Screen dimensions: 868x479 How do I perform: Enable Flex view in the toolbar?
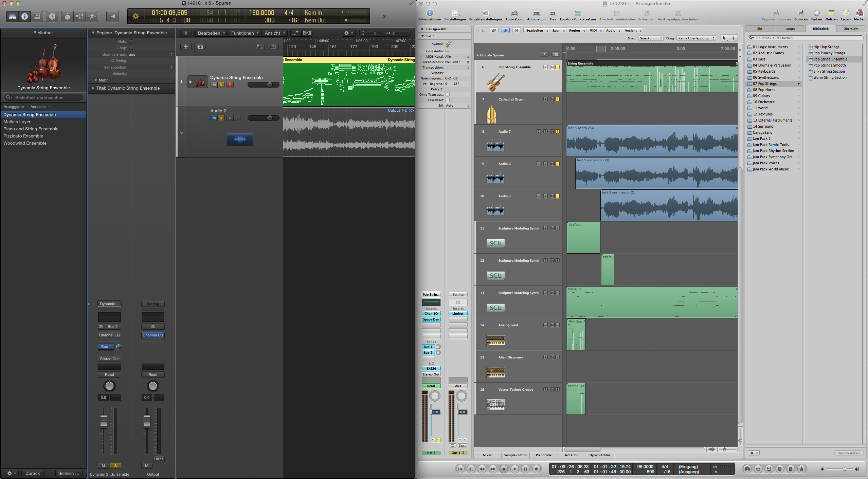tap(553, 15)
